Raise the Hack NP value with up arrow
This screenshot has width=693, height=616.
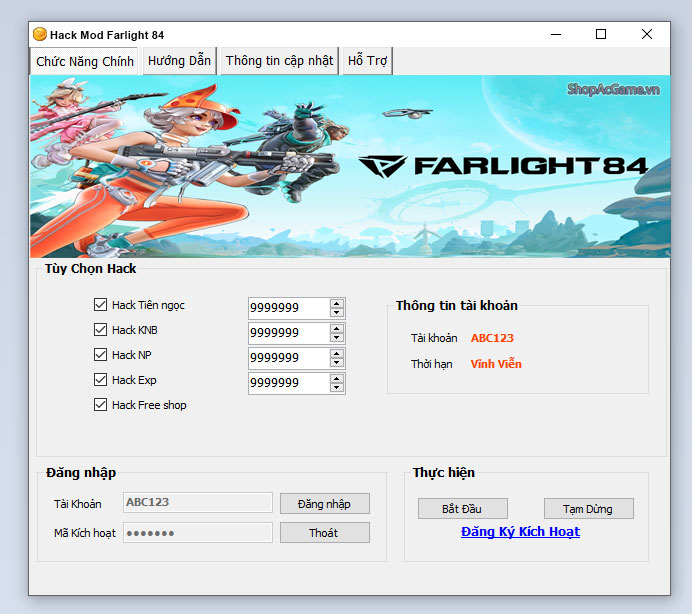(x=336, y=354)
